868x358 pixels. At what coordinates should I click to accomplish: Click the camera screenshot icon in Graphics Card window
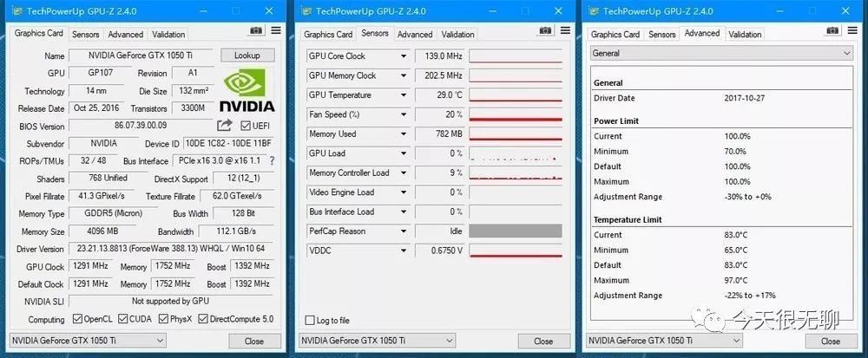(256, 31)
